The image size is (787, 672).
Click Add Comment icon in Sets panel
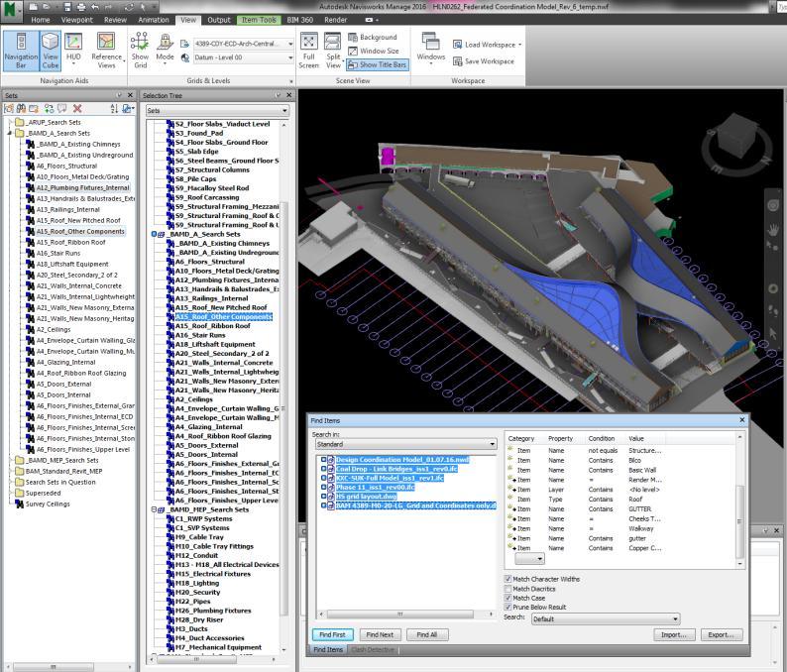tap(61, 108)
